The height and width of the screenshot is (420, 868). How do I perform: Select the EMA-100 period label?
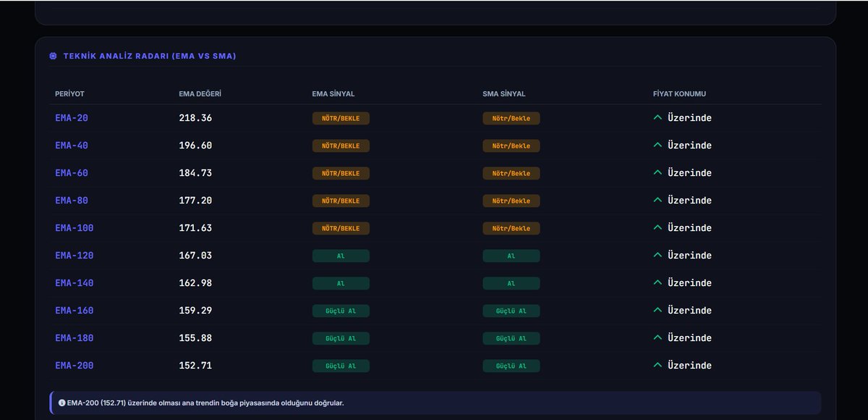(x=75, y=228)
